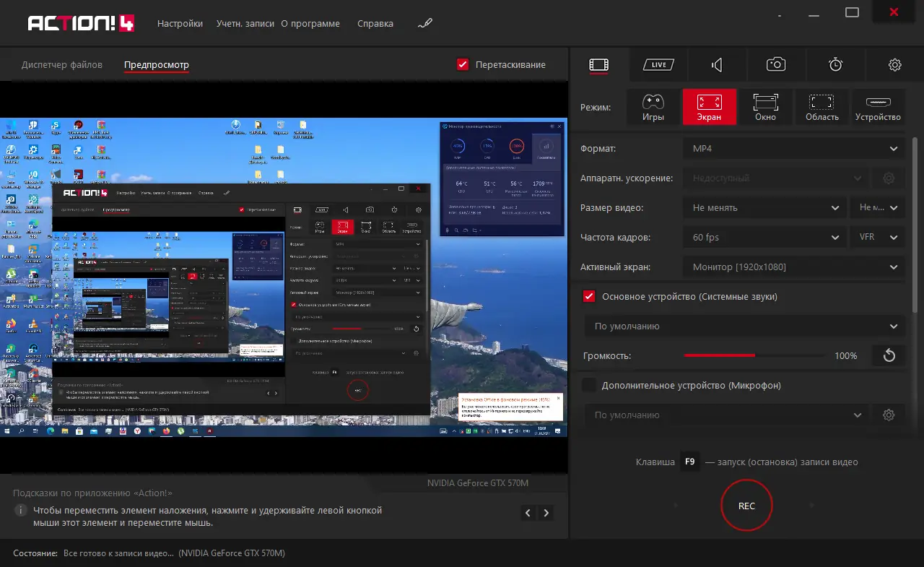
Task: Select the Устройство recording mode
Action: [x=879, y=107]
